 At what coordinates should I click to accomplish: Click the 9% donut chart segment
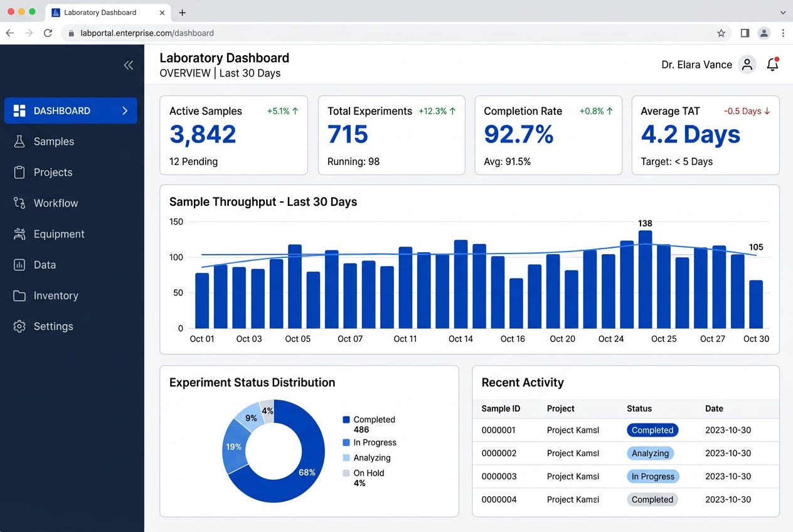(250, 417)
